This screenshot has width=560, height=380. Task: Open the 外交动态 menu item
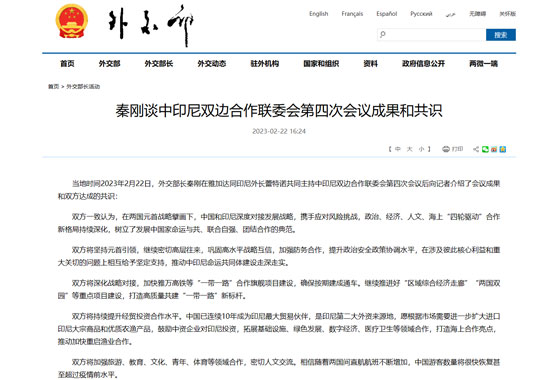pyautogui.click(x=212, y=64)
